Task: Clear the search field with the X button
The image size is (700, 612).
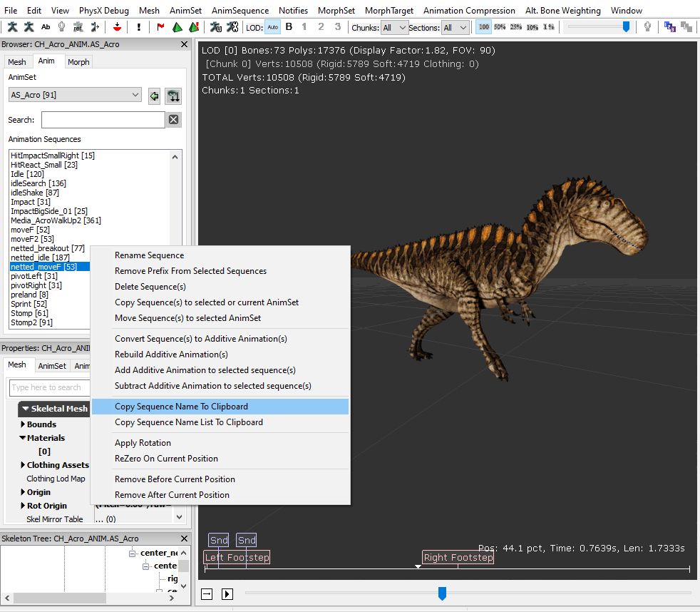Action: [173, 120]
